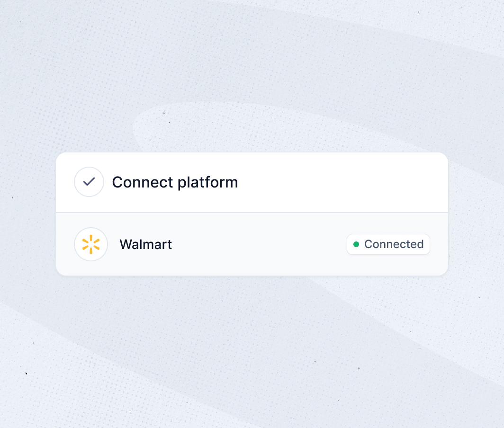Image resolution: width=504 pixels, height=428 pixels.
Task: Open the Connected status badge
Action: (388, 244)
